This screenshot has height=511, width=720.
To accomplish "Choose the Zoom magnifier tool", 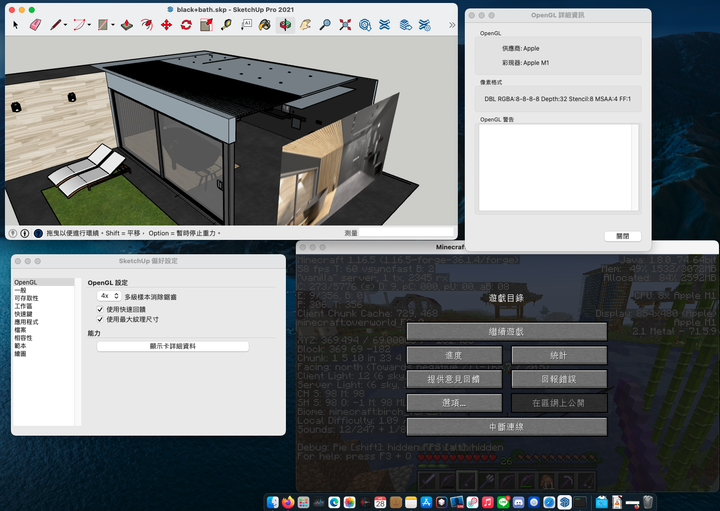I will [x=325, y=25].
